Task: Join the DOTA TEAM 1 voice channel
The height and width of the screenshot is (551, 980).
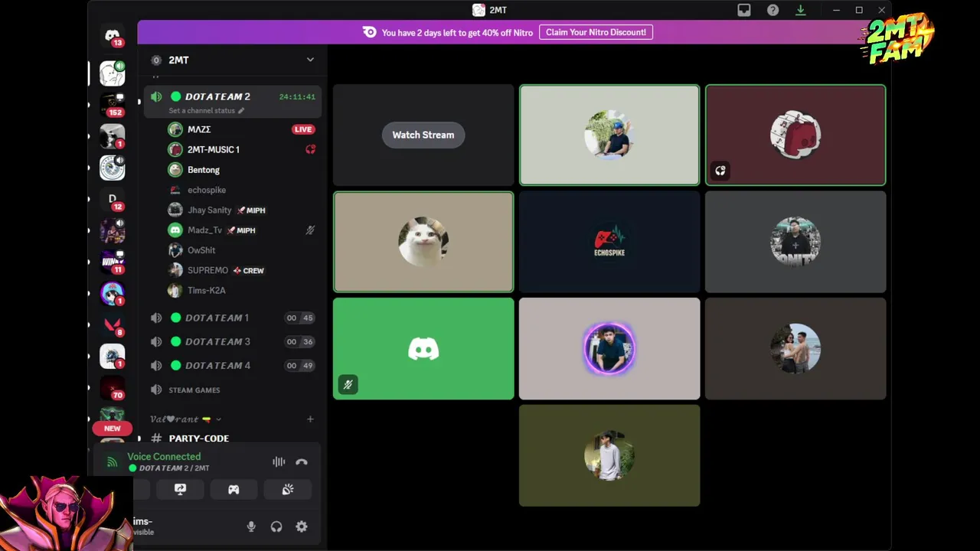Action: (232, 318)
